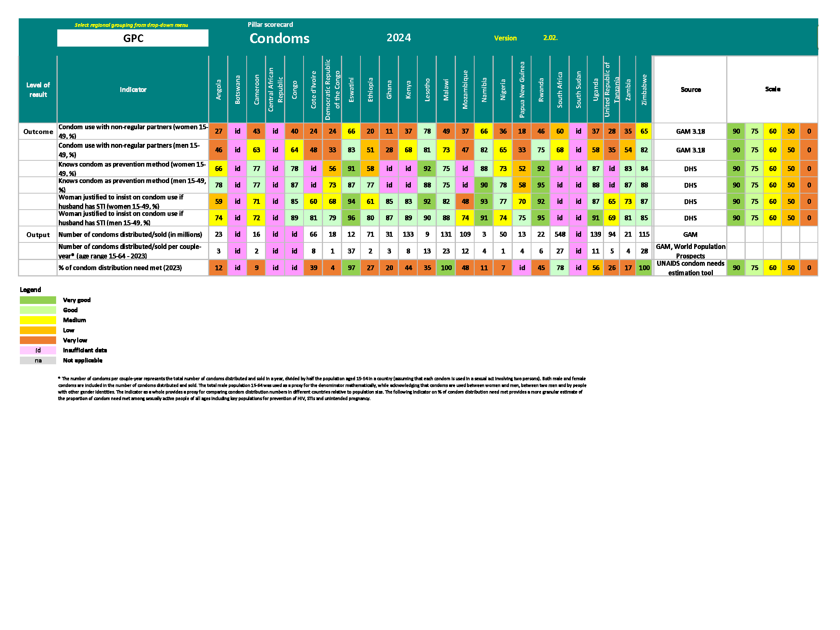Select the Indicator column header
840x630 pixels.
[x=133, y=89]
